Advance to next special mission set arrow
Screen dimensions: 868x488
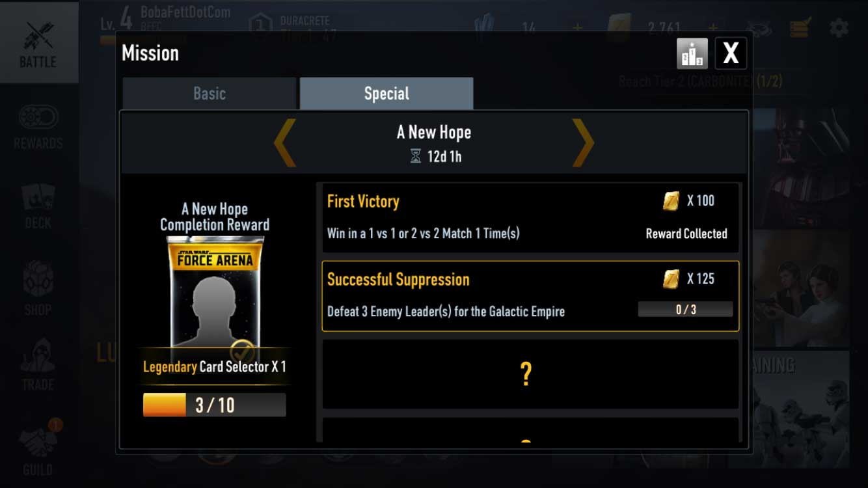tap(583, 142)
